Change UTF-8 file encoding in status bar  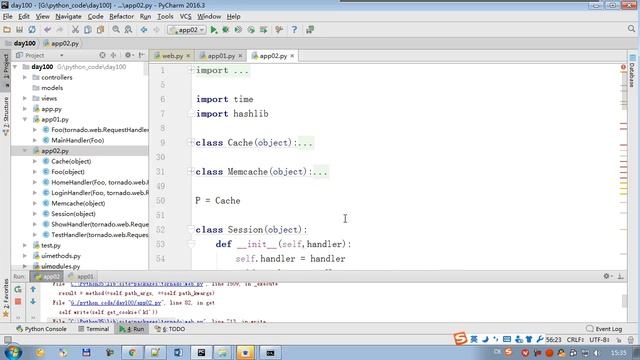pos(600,340)
